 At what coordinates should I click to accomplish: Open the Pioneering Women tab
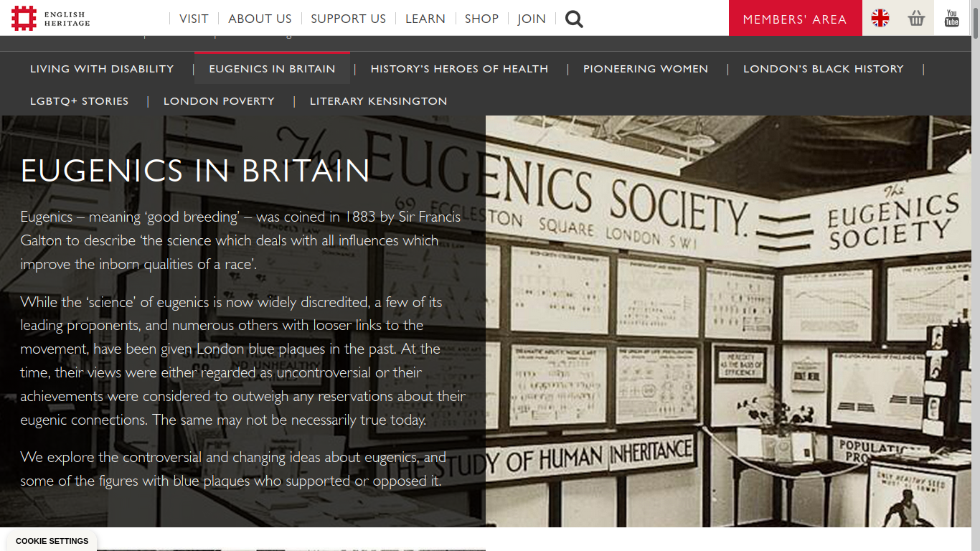point(646,69)
